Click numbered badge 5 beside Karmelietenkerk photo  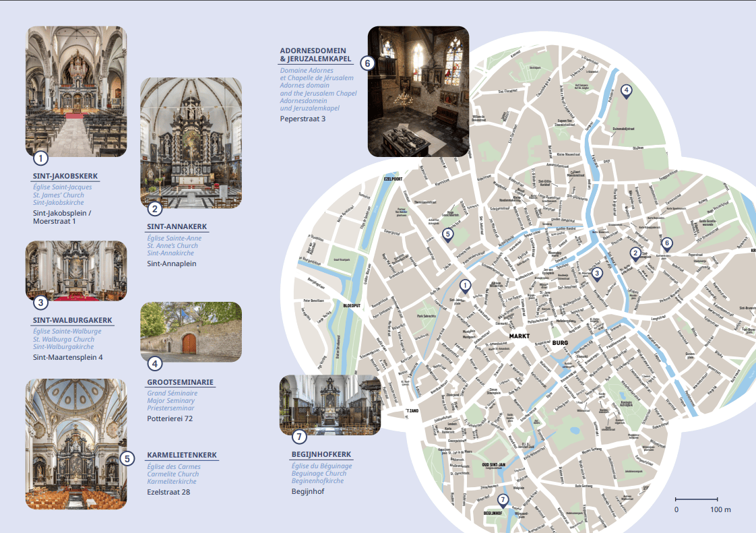point(127,458)
